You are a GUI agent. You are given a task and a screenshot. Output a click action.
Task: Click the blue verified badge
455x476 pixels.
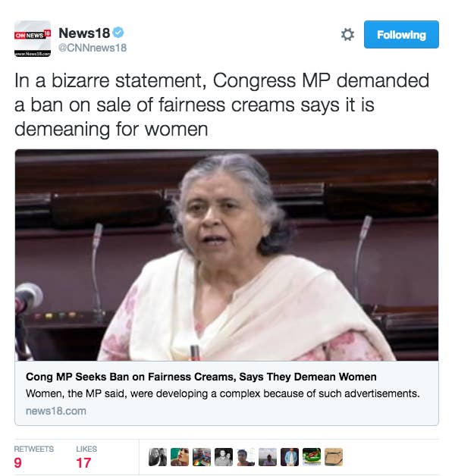pyautogui.click(x=118, y=33)
